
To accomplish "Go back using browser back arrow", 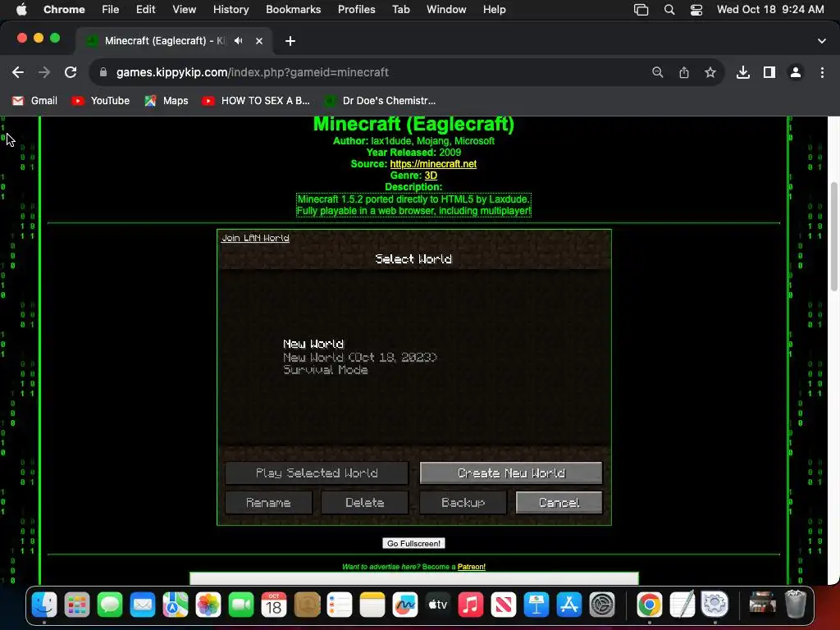I will [x=18, y=72].
